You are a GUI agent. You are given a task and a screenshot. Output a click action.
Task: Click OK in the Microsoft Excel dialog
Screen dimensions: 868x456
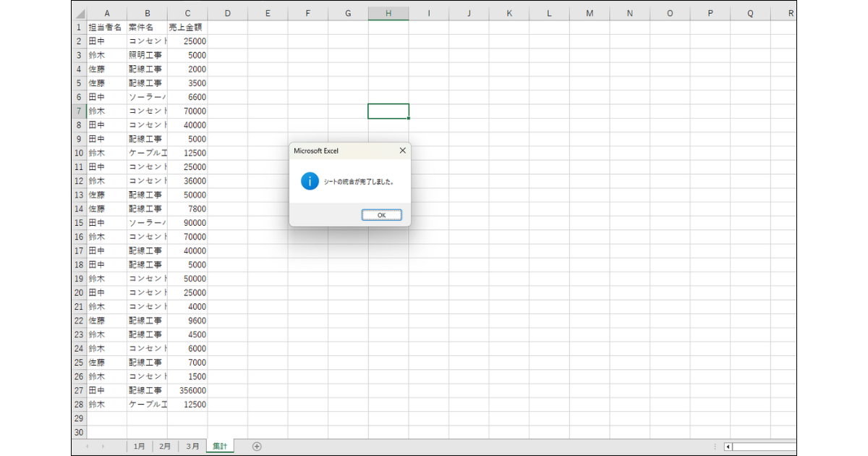[381, 215]
